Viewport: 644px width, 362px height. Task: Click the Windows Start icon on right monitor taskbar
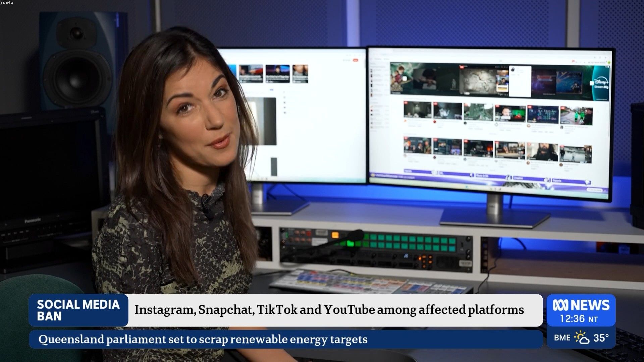click(467, 186)
